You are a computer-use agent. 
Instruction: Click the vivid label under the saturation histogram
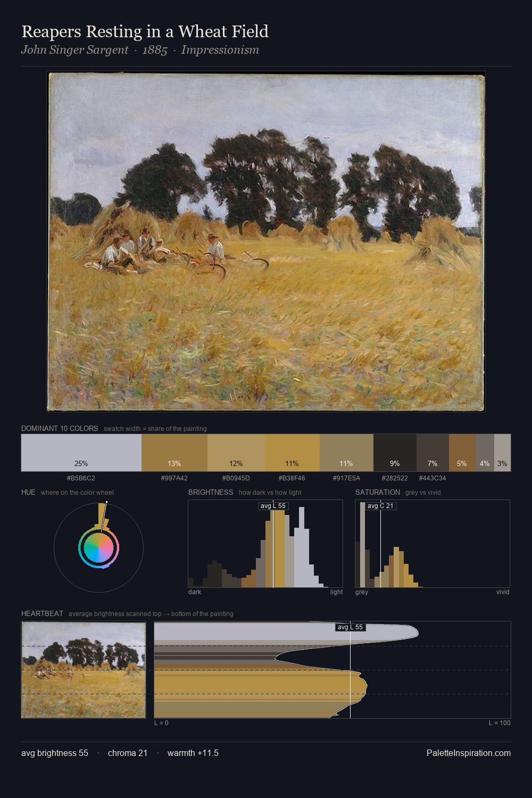coord(503,592)
